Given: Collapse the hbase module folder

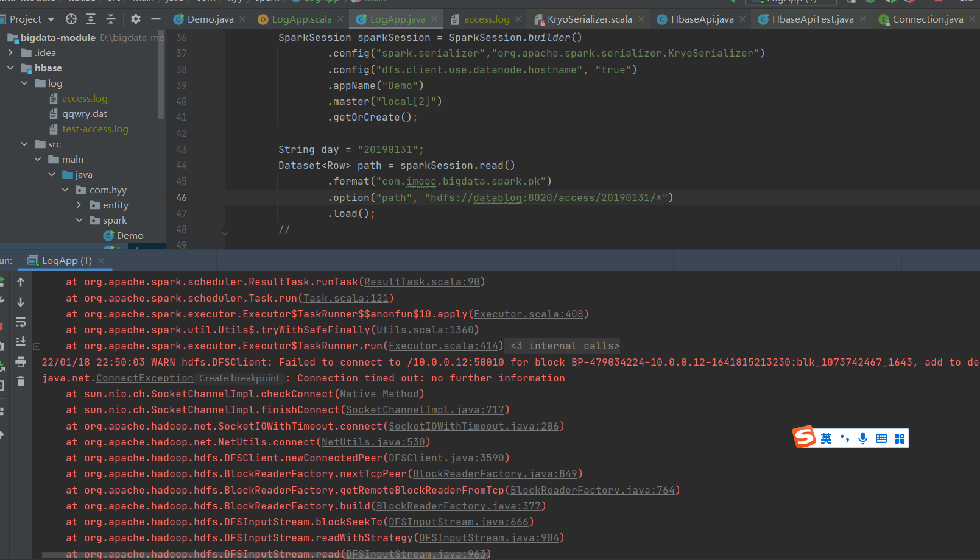Looking at the screenshot, I should point(10,68).
